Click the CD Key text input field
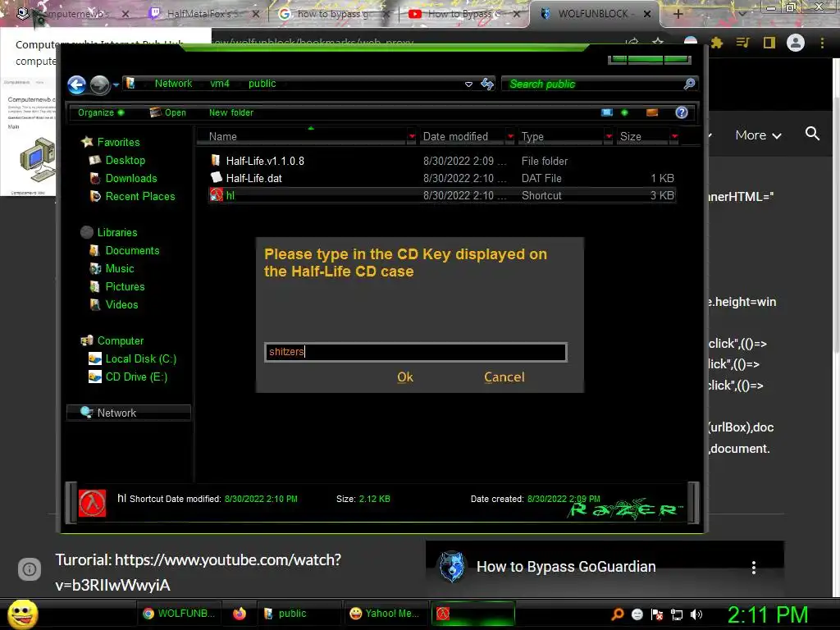The width and height of the screenshot is (840, 630). click(416, 352)
